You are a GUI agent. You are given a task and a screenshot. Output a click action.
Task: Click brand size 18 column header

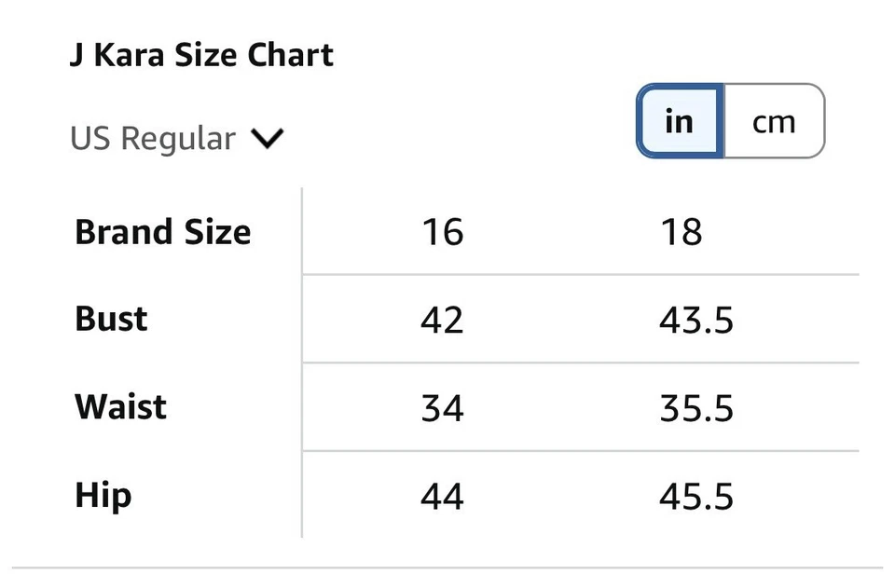tap(681, 232)
